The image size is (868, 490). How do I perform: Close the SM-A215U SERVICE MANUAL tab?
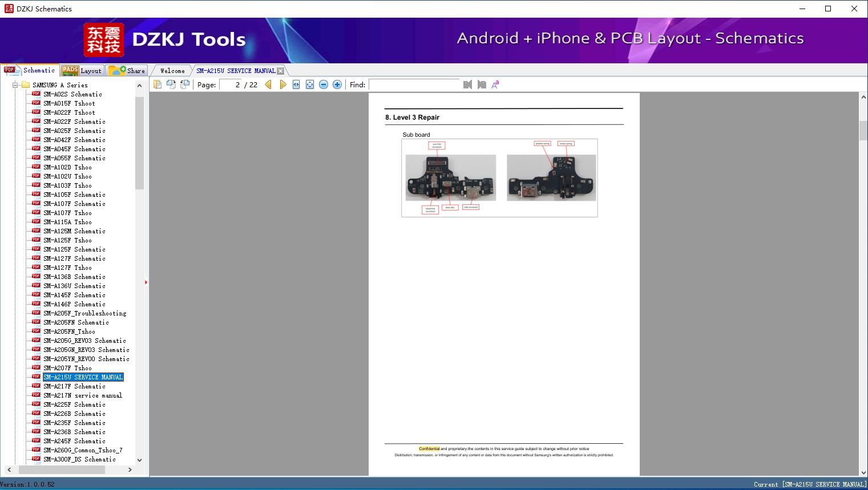tap(281, 71)
